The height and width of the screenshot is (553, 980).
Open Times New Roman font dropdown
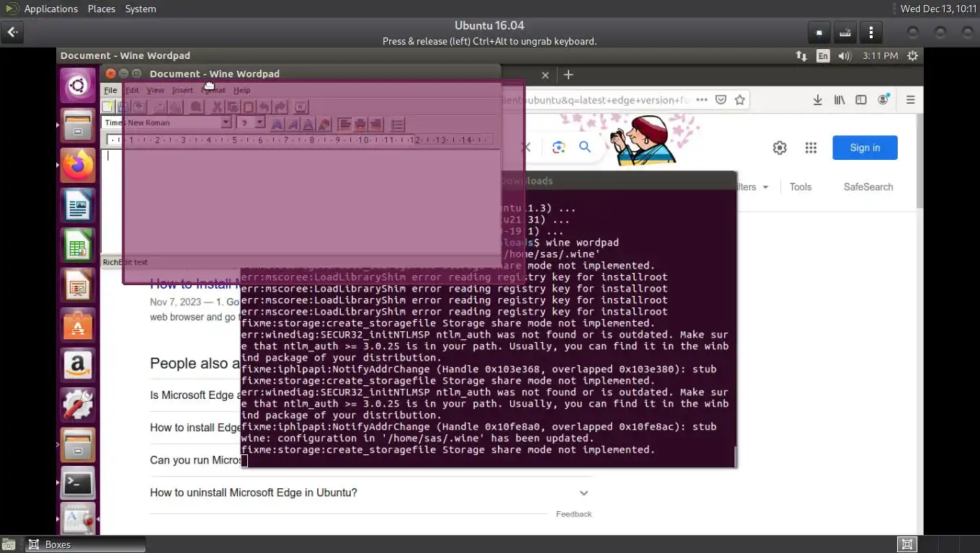pos(226,122)
